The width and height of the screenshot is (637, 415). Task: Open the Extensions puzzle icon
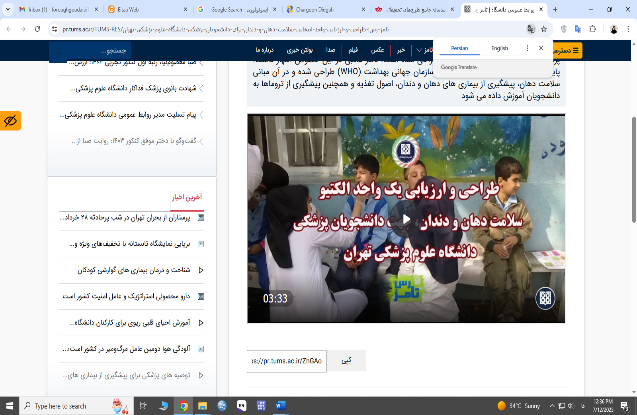[593, 29]
